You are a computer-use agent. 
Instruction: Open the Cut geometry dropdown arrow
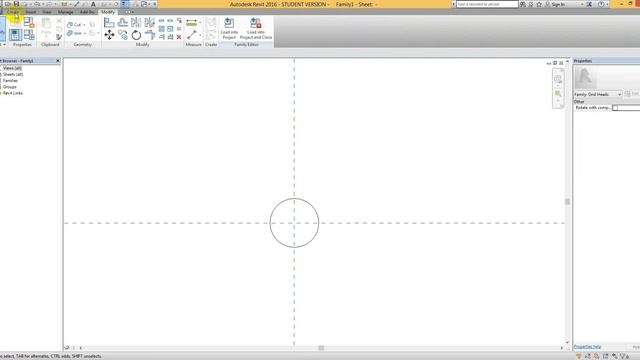(x=84, y=25)
